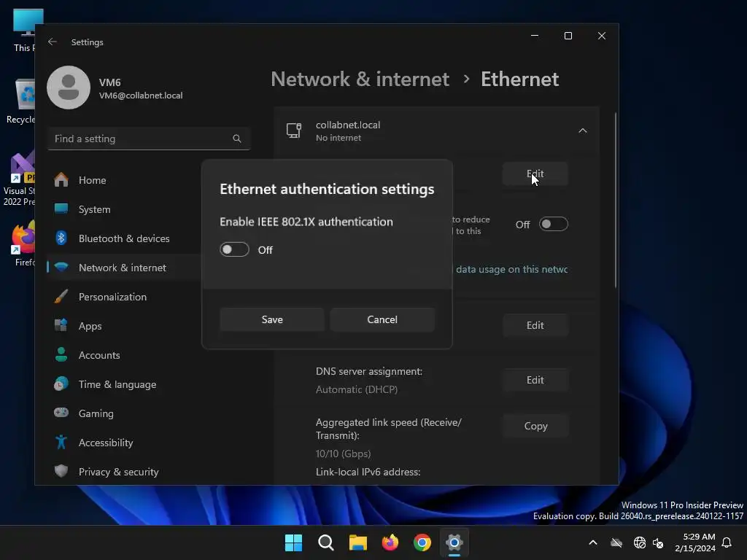The image size is (747, 560).
Task: Open taskbar Search
Action: pos(326,542)
